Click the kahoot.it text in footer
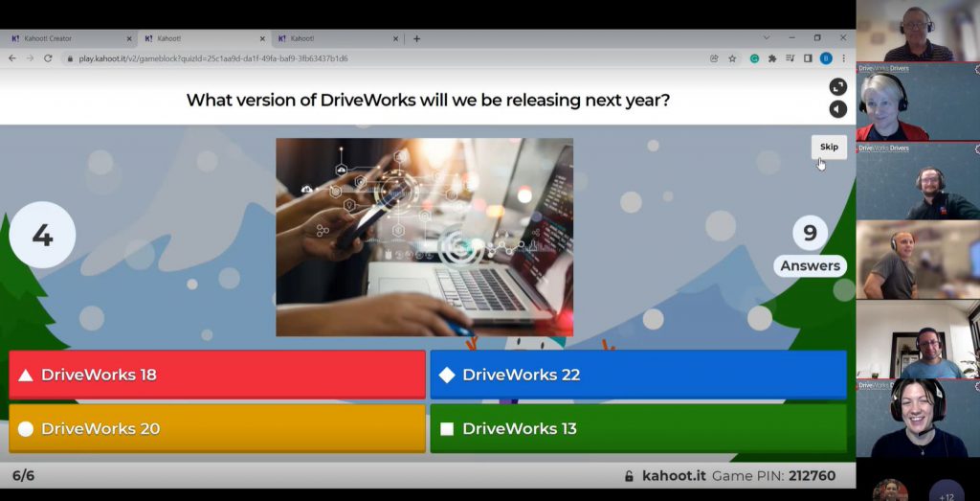 point(674,476)
